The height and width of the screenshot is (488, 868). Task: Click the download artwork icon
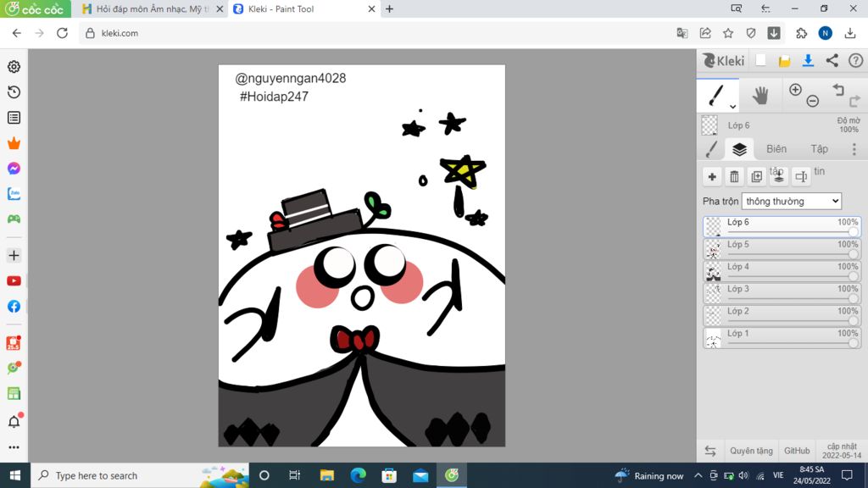(808, 60)
